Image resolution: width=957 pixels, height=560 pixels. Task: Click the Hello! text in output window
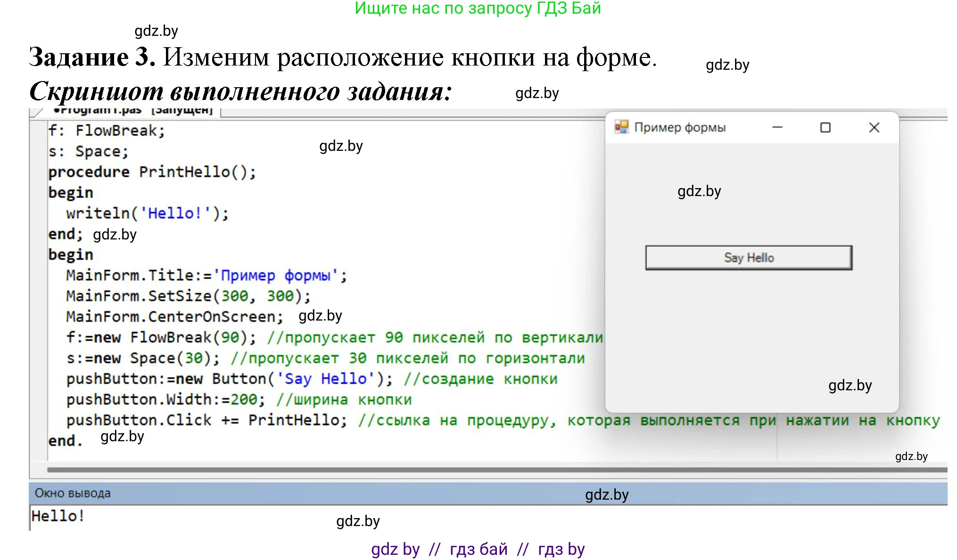coord(58,516)
